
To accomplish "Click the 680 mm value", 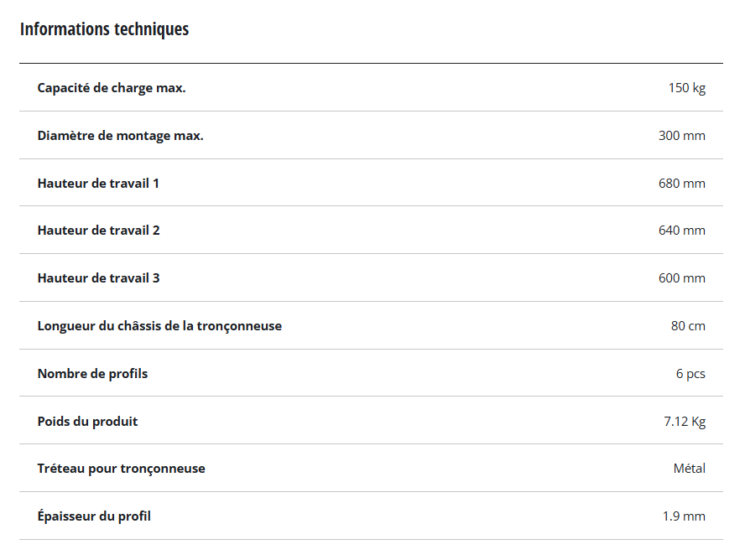I will (x=681, y=183).
